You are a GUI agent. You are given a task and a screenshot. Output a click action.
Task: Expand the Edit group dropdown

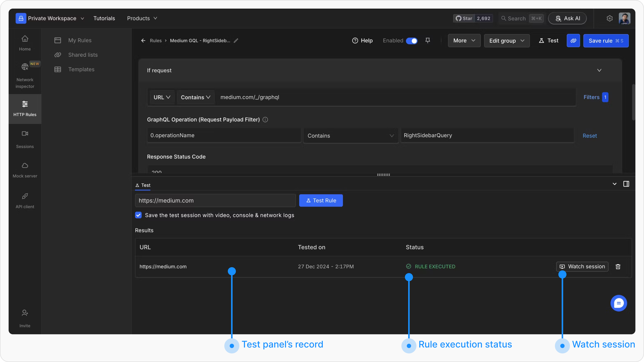tap(507, 41)
